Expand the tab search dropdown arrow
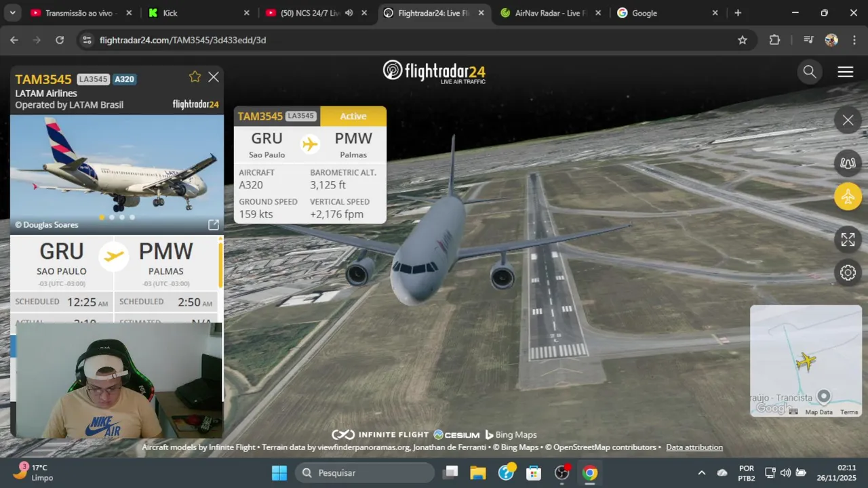Image resolution: width=868 pixels, height=488 pixels. coord(12,13)
